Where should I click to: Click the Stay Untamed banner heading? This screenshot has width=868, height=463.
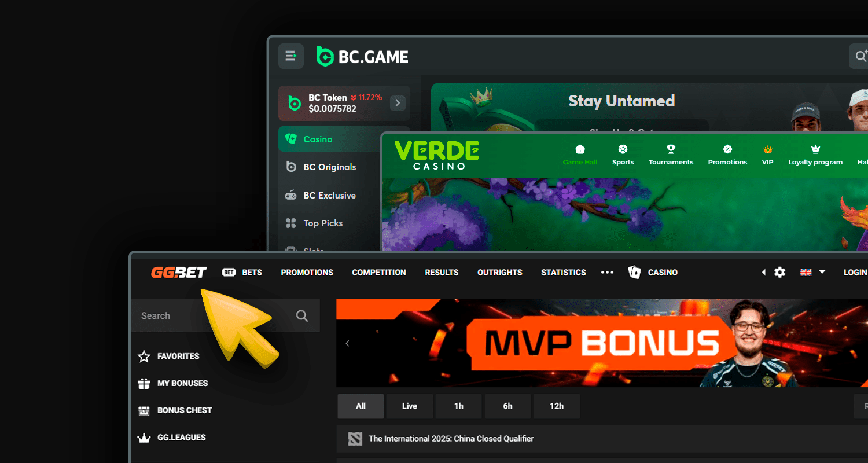[x=621, y=101]
